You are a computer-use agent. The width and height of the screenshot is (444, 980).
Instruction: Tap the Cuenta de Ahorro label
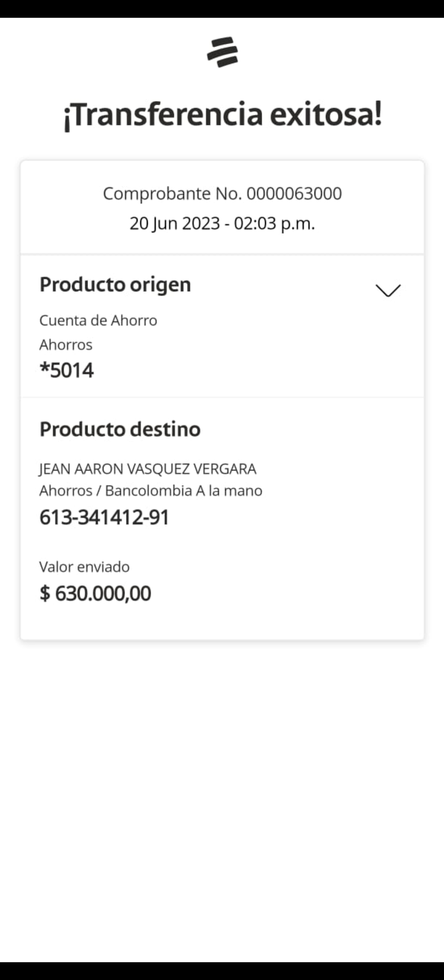click(x=98, y=321)
